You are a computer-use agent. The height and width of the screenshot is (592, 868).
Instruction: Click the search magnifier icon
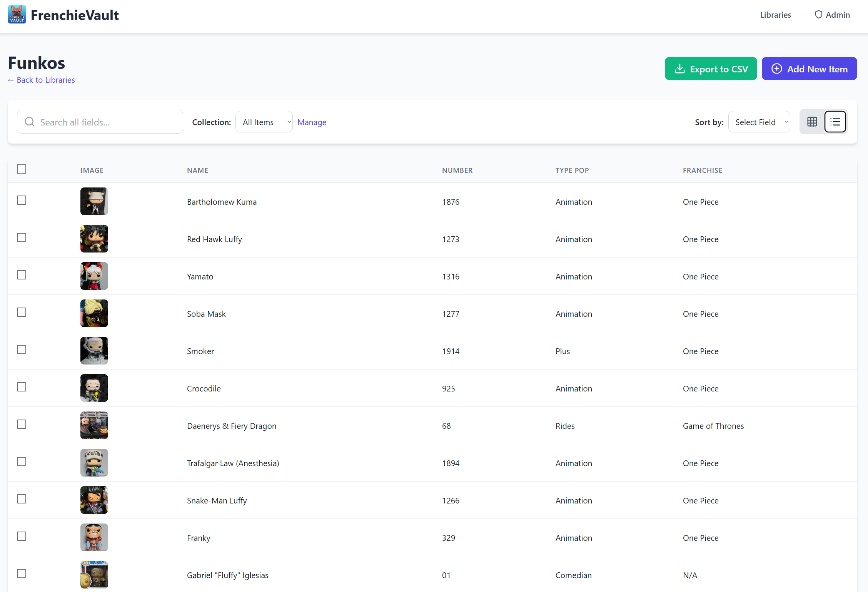(x=30, y=122)
